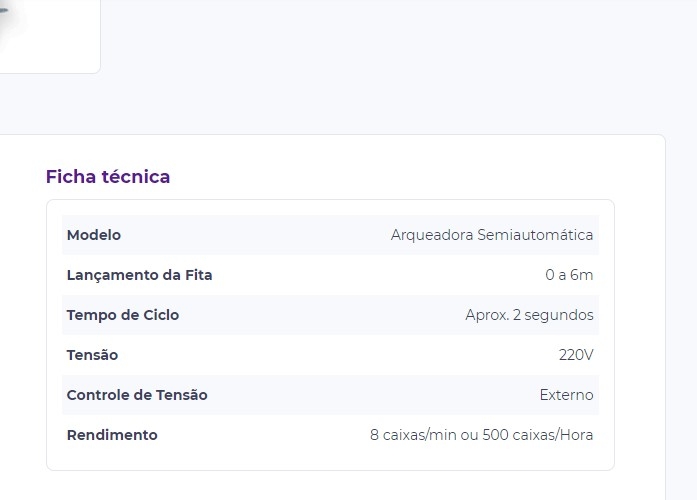Click the Externo value

pos(566,395)
